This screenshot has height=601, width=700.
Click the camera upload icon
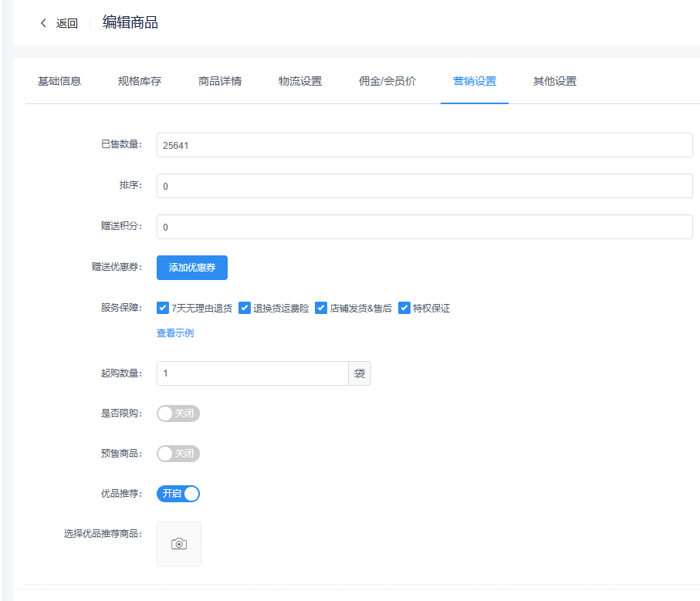point(179,544)
